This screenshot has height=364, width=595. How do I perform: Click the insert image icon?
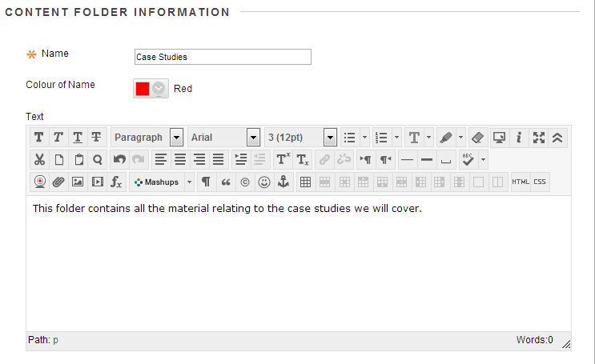pyautogui.click(x=78, y=182)
